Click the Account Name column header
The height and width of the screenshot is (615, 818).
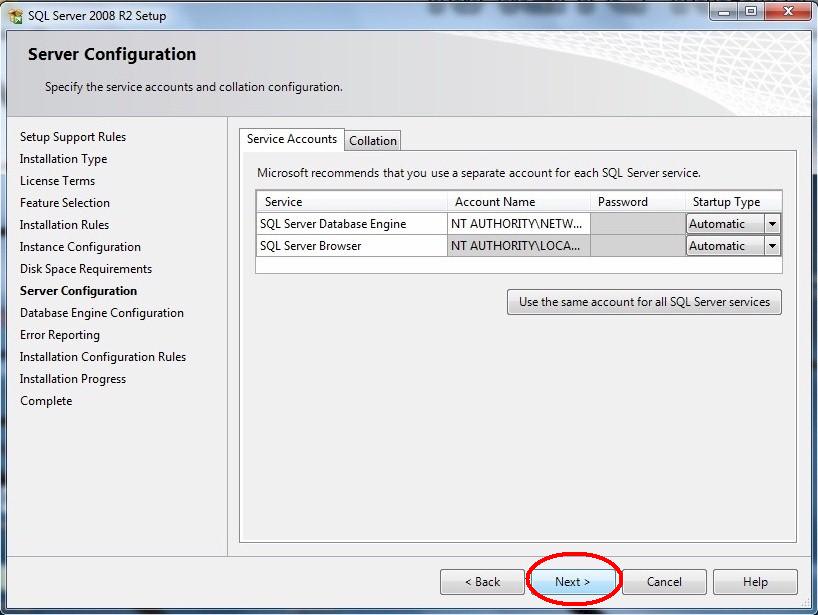point(519,202)
